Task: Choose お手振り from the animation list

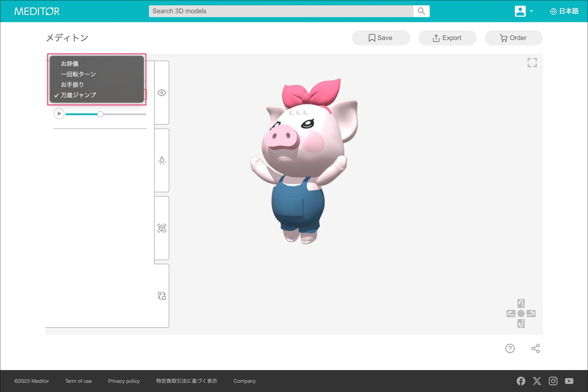Action: (72, 85)
